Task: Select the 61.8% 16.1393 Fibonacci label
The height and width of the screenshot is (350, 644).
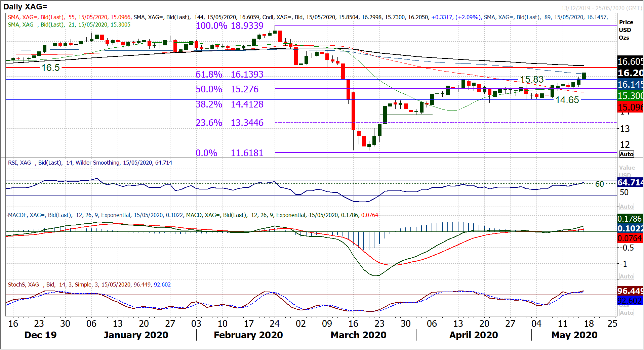Action: click(x=230, y=75)
